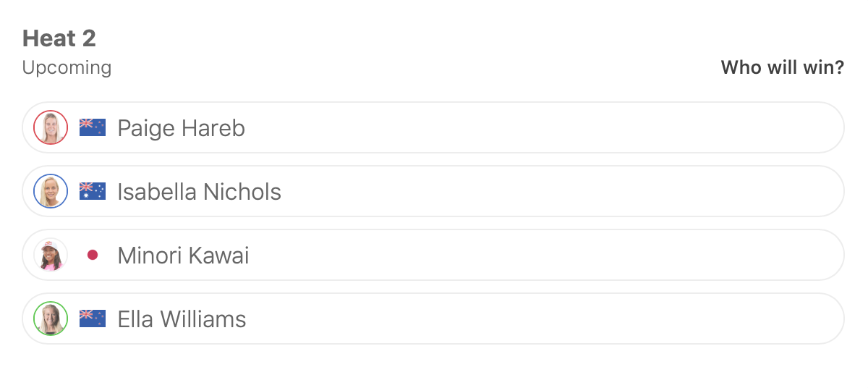Click Paige Hareb's profile photo
The image size is (868, 388).
51,128
